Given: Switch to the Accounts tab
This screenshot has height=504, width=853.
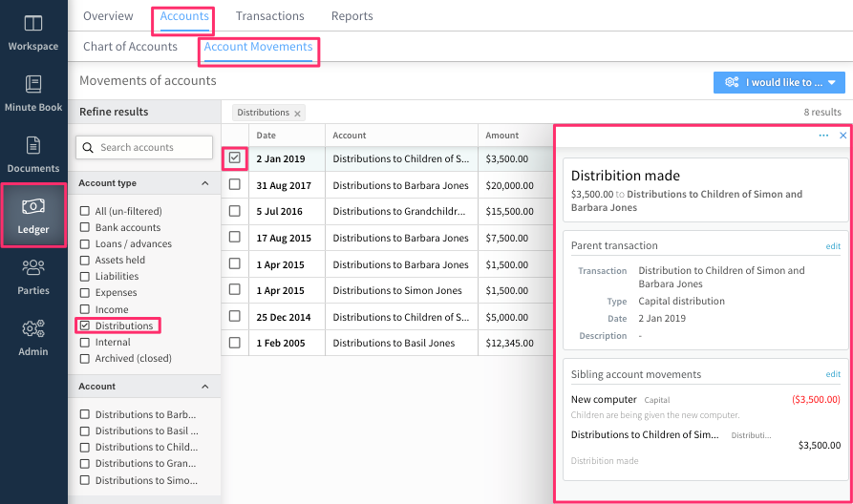Looking at the screenshot, I should point(183,16).
